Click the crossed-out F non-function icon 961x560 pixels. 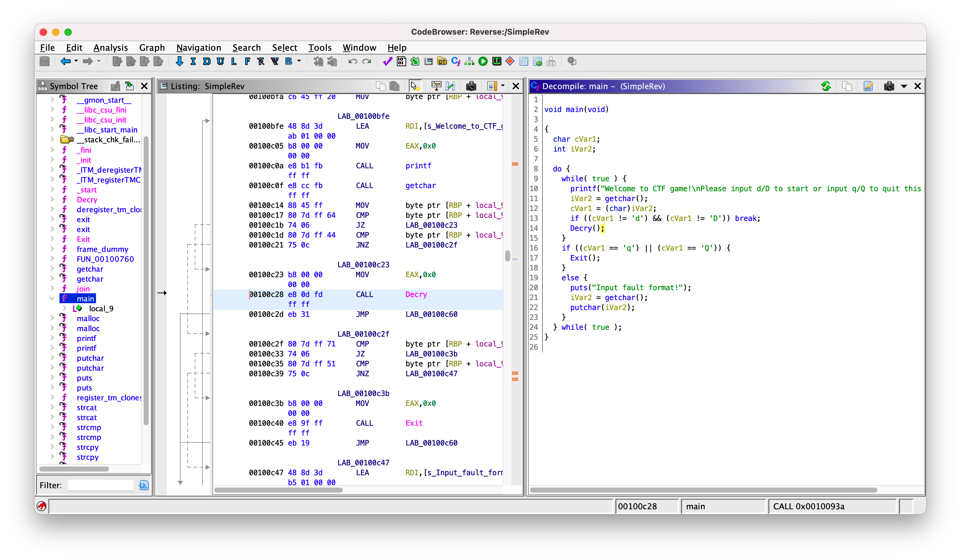click(261, 61)
